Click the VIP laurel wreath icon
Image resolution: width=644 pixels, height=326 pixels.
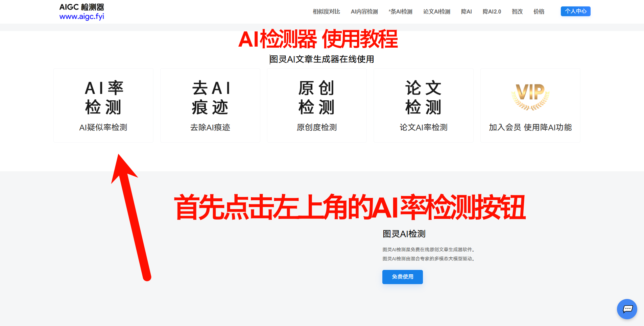pos(530,96)
